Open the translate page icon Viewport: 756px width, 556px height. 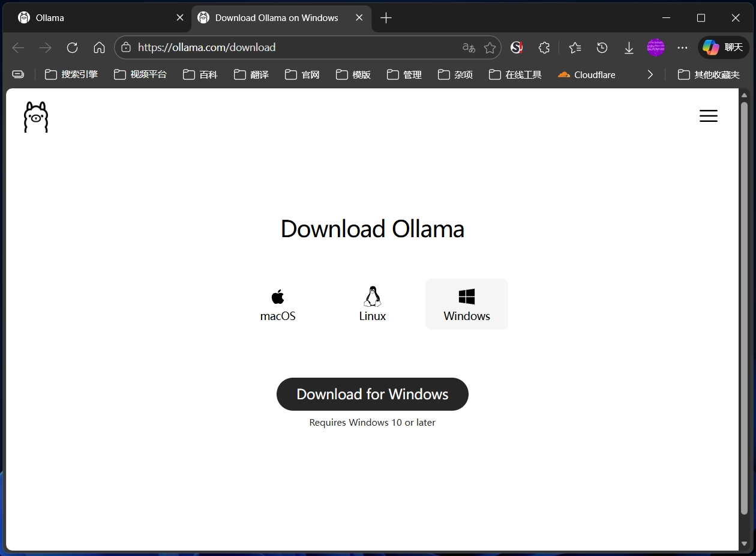469,47
